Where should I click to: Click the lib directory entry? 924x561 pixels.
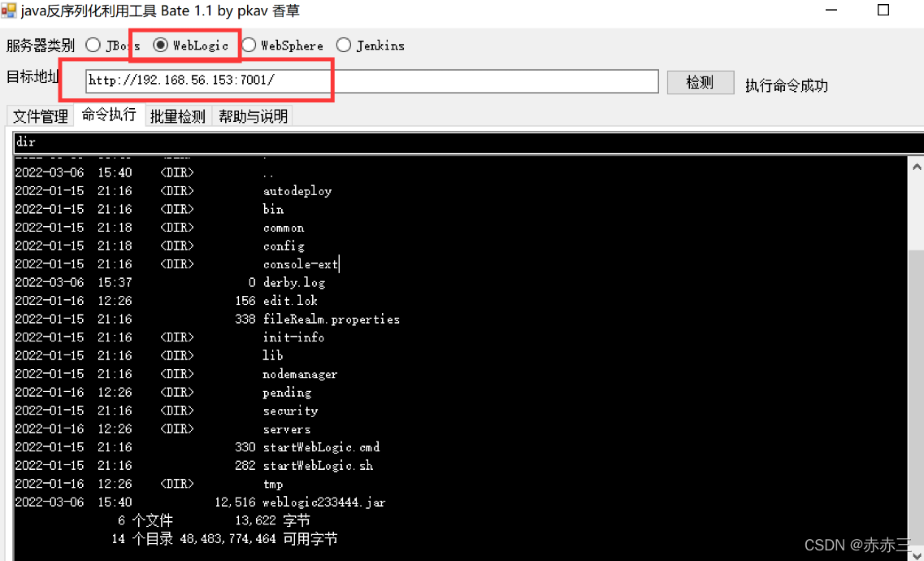273,355
